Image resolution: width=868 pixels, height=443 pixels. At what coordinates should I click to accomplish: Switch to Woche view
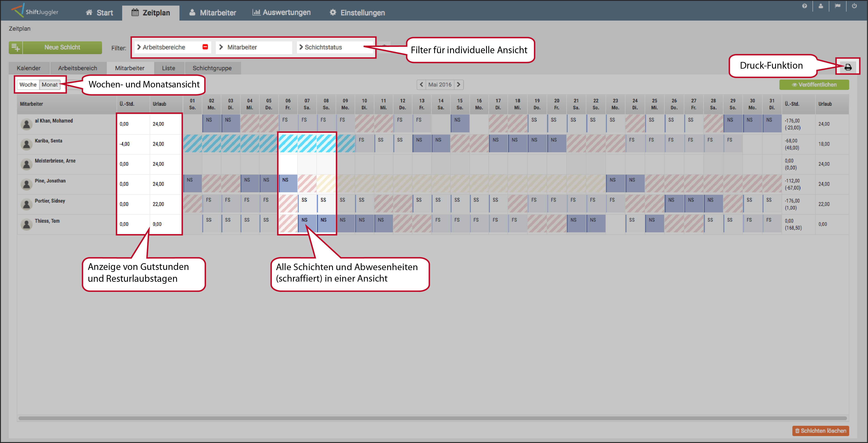[28, 85]
